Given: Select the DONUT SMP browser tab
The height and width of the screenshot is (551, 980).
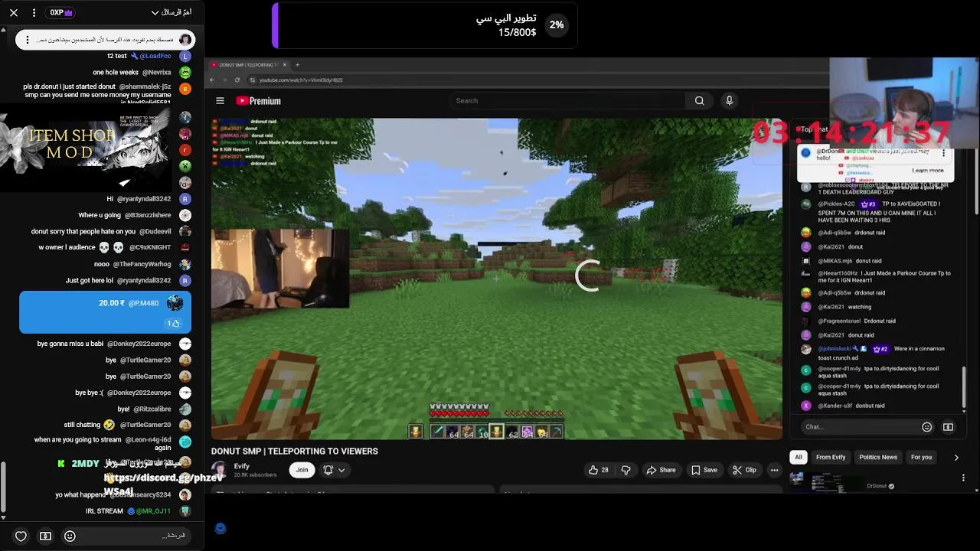Looking at the screenshot, I should click(x=248, y=65).
